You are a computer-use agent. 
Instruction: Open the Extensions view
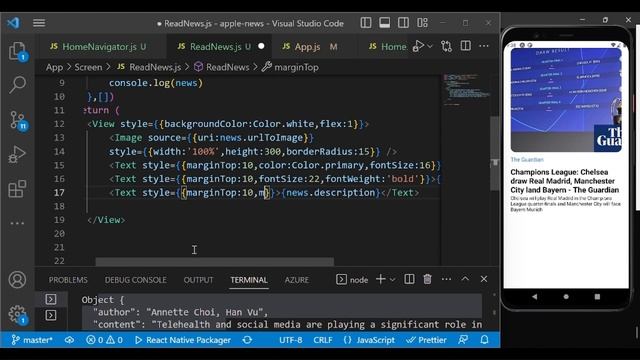(17, 189)
